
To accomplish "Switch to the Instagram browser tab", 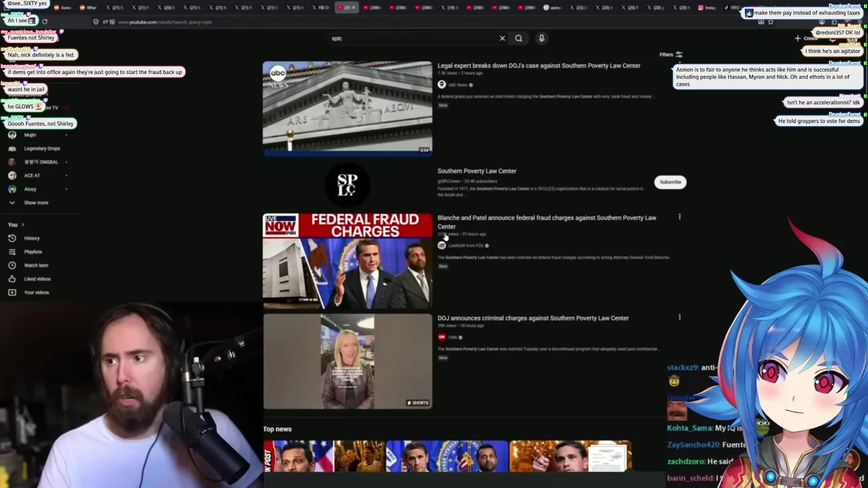I will [x=707, y=7].
